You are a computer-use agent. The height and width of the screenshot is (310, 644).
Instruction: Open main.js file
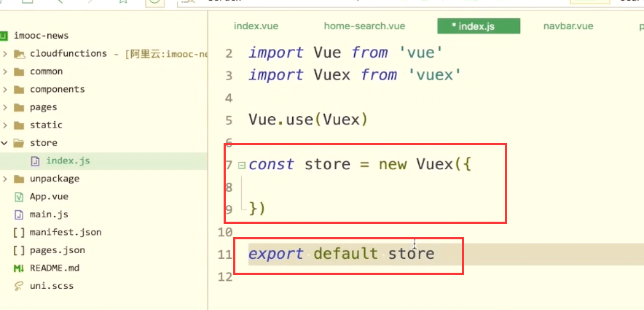49,214
